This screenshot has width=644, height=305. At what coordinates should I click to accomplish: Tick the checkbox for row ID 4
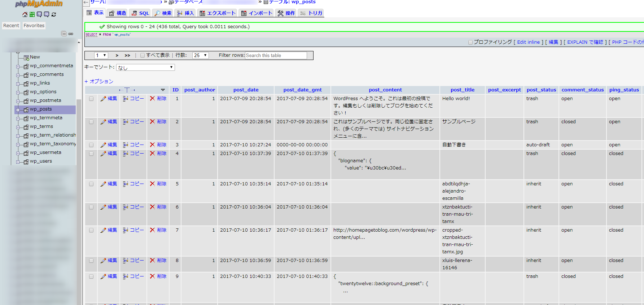pyautogui.click(x=91, y=154)
